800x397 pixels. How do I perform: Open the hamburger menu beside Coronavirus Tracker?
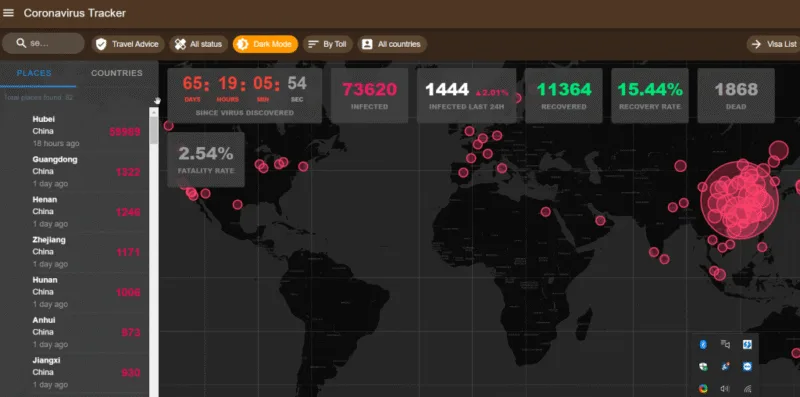9,13
